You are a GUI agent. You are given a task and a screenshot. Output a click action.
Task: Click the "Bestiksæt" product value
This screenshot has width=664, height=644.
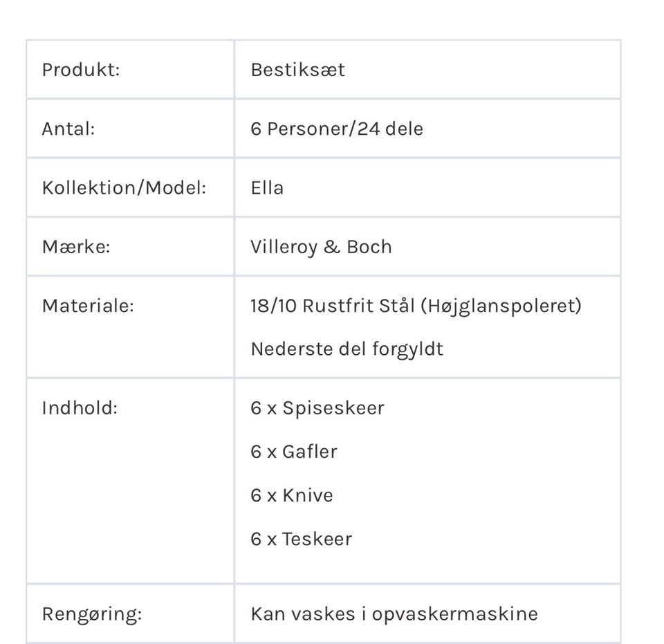(x=297, y=70)
